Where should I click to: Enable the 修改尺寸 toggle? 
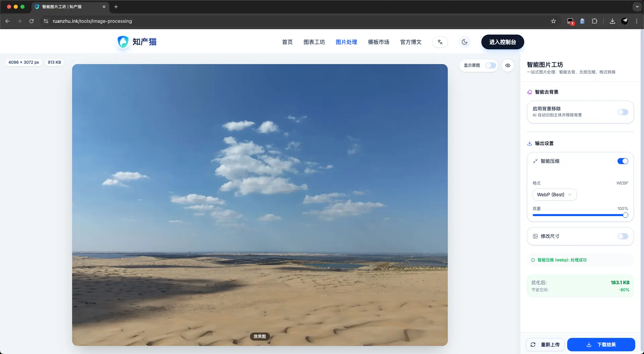[x=623, y=236]
